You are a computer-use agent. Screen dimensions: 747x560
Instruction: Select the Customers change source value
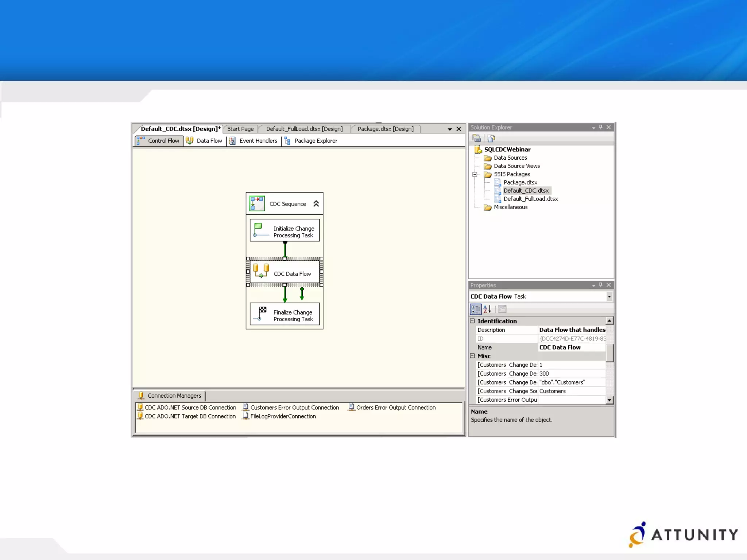(x=572, y=391)
